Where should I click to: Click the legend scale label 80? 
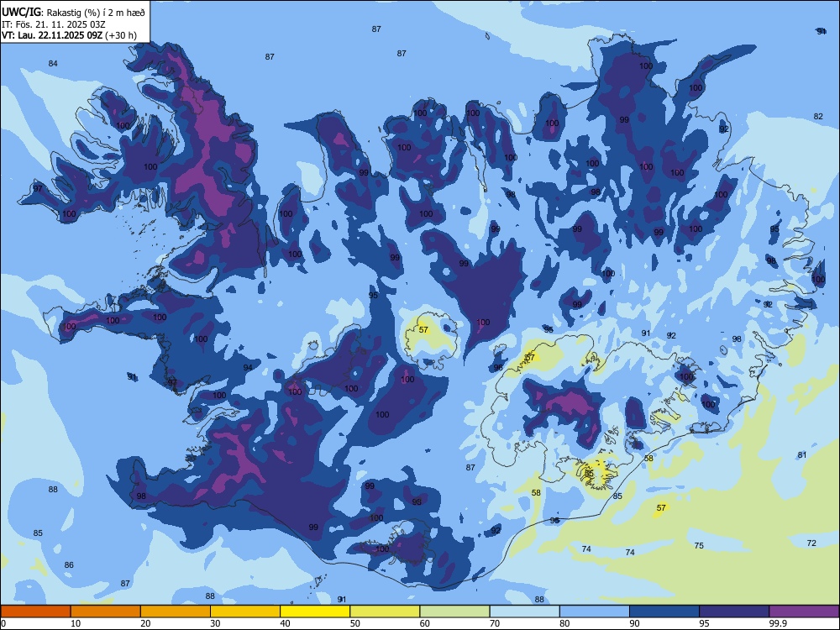pos(564,623)
